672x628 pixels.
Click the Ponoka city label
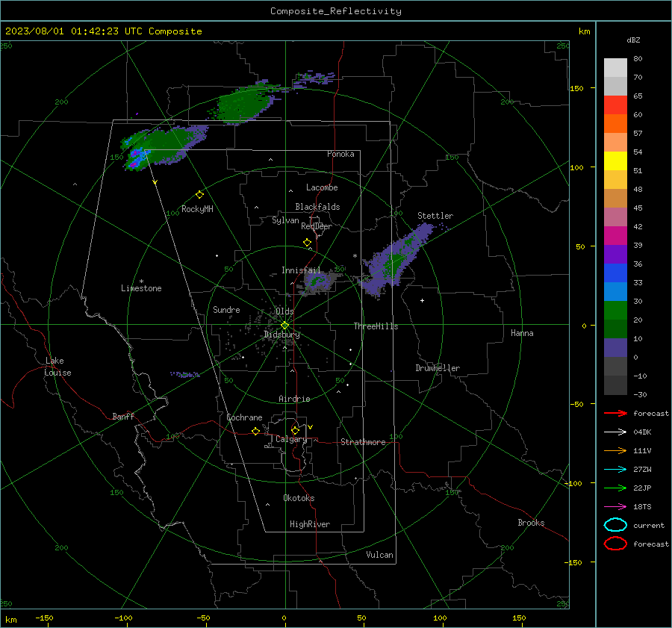340,154
